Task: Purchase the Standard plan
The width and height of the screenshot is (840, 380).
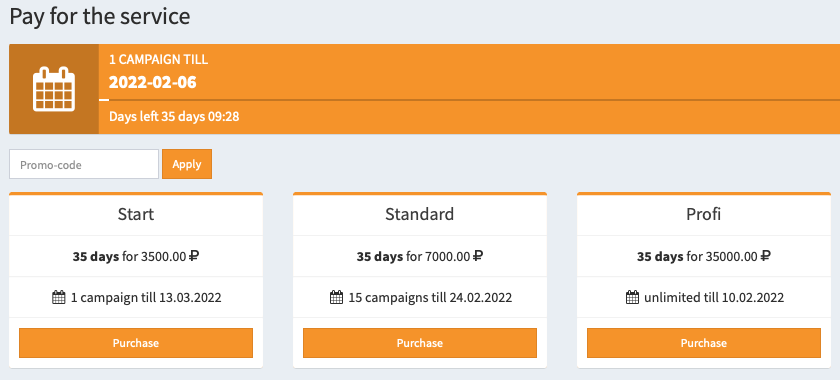Action: (x=420, y=343)
